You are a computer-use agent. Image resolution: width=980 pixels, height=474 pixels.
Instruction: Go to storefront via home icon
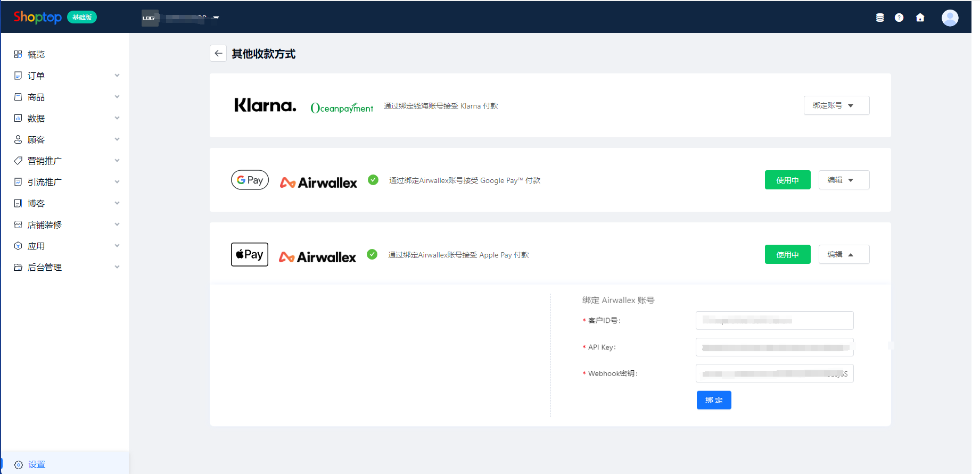[920, 18]
